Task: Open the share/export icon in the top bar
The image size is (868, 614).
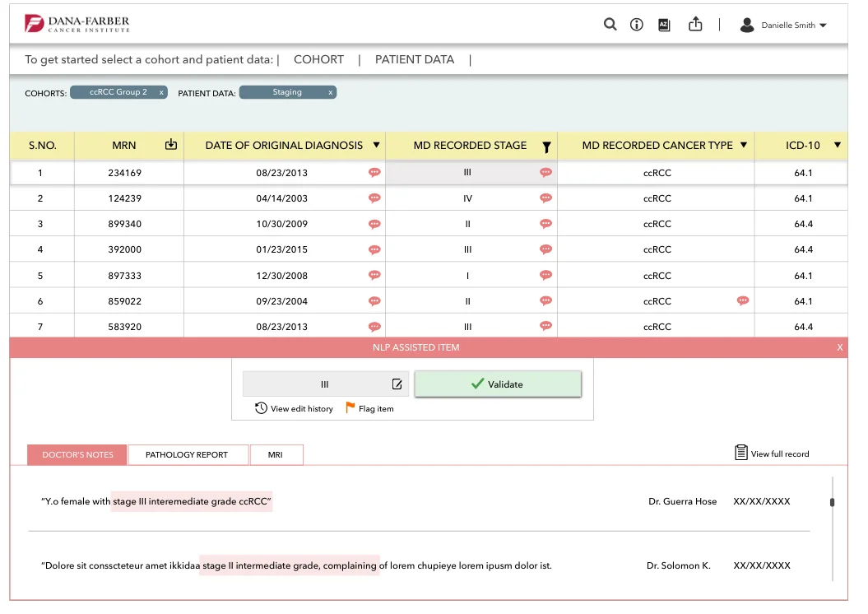Action: [695, 25]
